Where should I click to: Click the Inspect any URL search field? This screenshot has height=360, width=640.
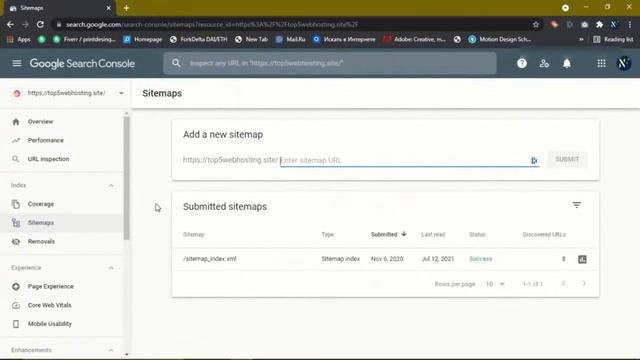click(330, 63)
